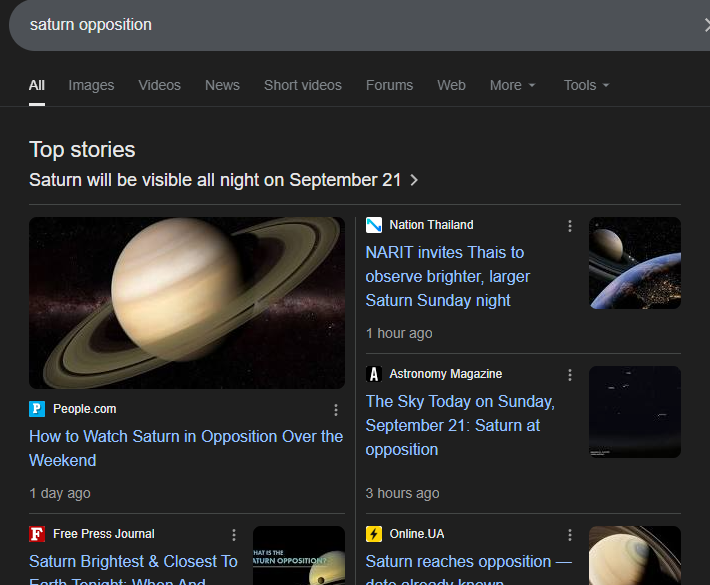Open the large Saturn image from People.com

(x=187, y=303)
